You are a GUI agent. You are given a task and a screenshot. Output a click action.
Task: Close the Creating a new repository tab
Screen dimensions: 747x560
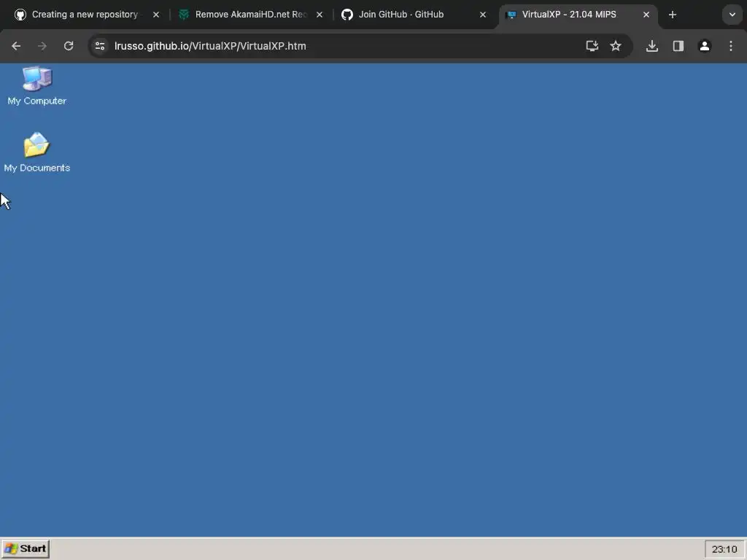point(156,15)
